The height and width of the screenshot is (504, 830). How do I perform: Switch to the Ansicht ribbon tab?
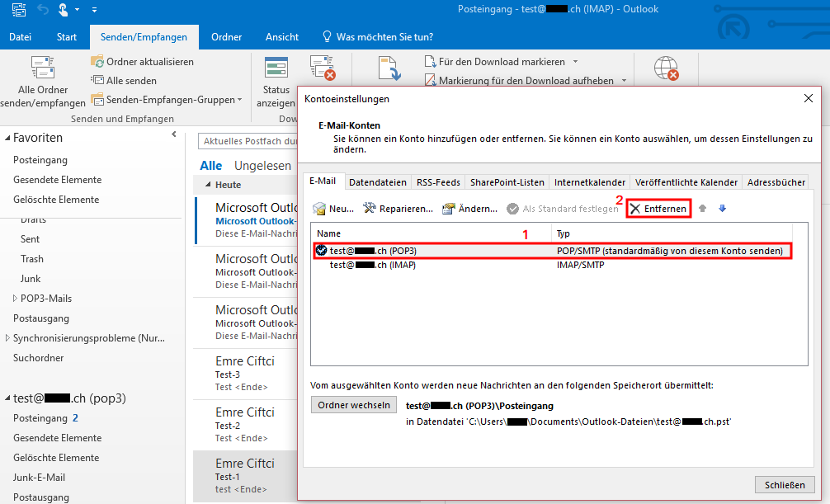282,37
